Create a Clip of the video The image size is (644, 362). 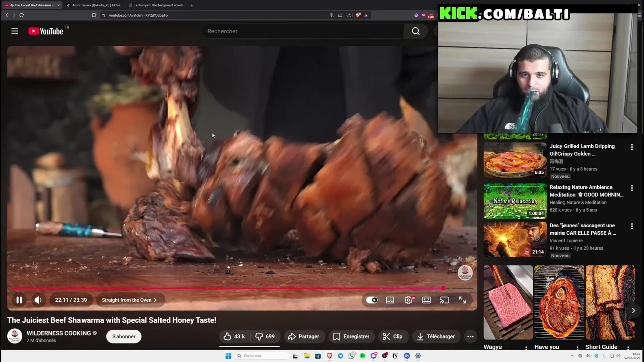(392, 336)
